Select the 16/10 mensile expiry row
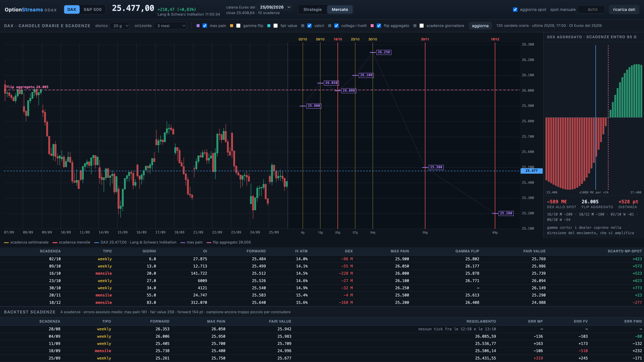Viewport: 644px width, 362px height. point(322,274)
